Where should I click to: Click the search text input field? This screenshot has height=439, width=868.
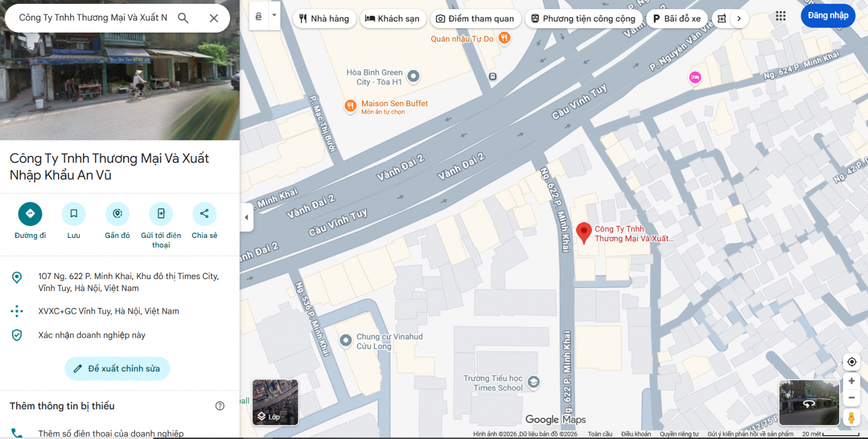[x=93, y=18]
